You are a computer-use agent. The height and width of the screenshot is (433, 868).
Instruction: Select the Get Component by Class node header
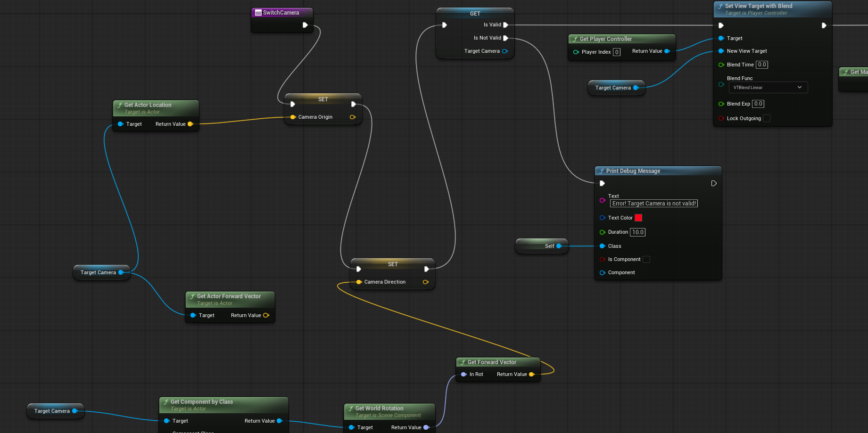point(201,402)
